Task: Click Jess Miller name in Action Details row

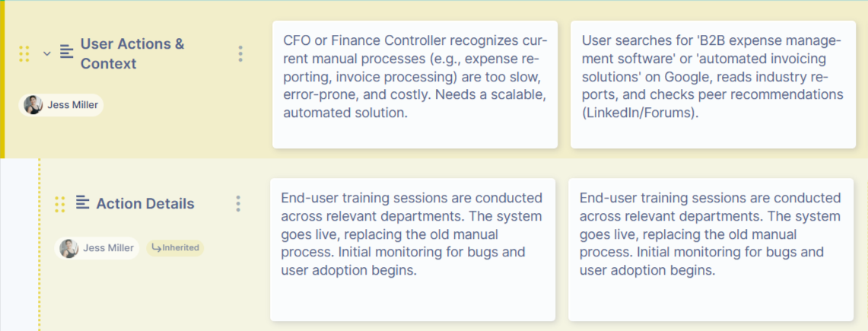Action: point(109,248)
